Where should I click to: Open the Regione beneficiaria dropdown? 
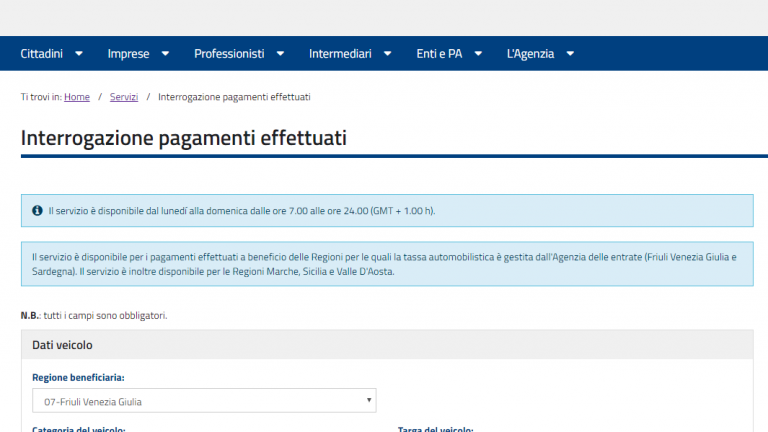click(203, 401)
